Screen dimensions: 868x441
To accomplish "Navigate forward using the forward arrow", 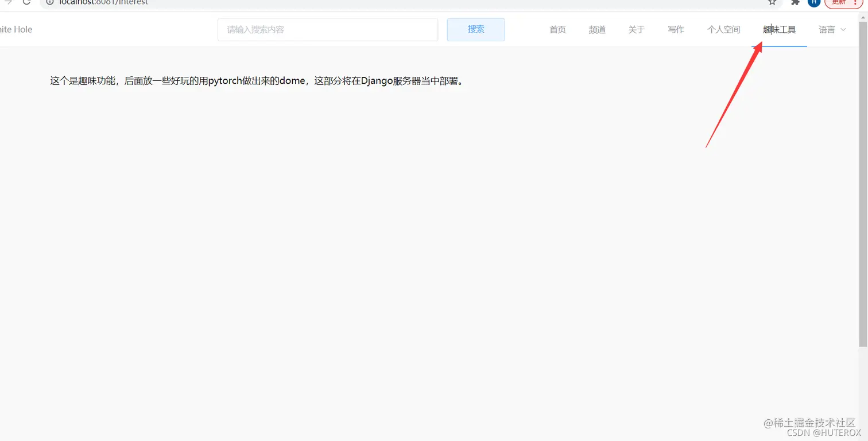I will [7, 2].
